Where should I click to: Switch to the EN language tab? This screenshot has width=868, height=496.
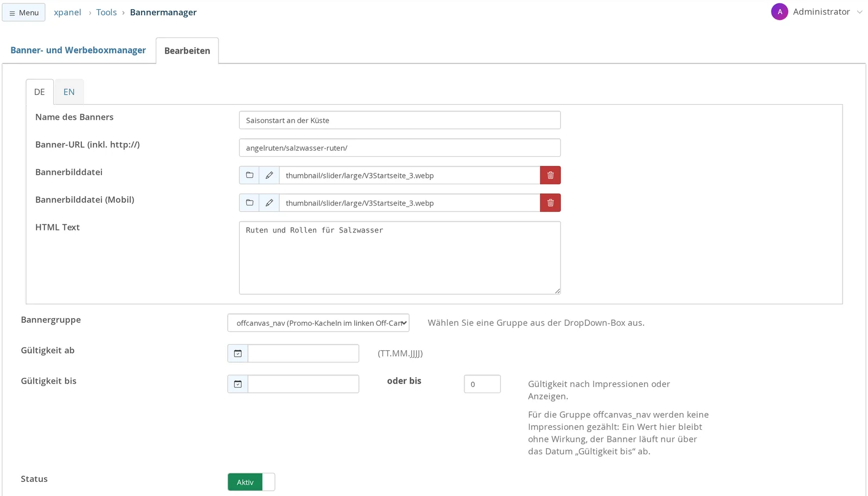click(69, 92)
